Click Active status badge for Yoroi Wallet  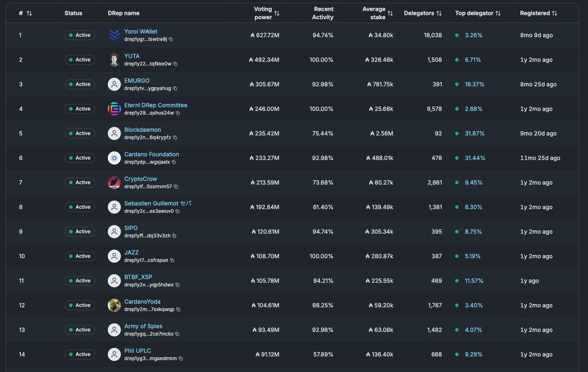point(80,35)
